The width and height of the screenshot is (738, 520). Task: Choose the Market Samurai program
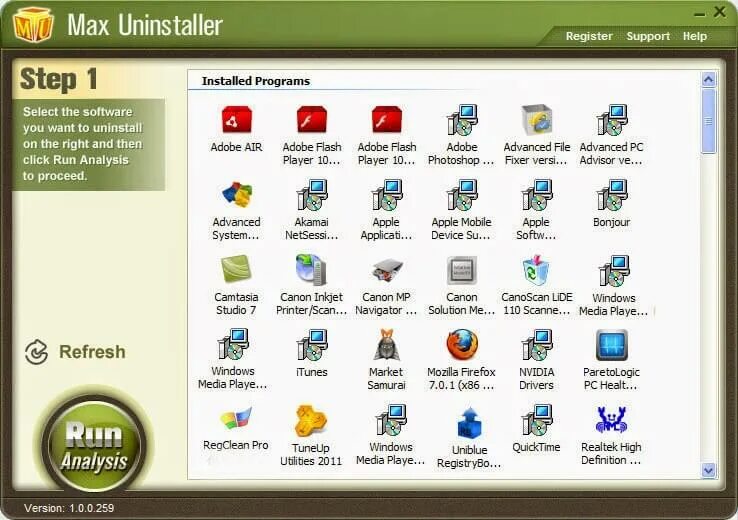coord(386,360)
